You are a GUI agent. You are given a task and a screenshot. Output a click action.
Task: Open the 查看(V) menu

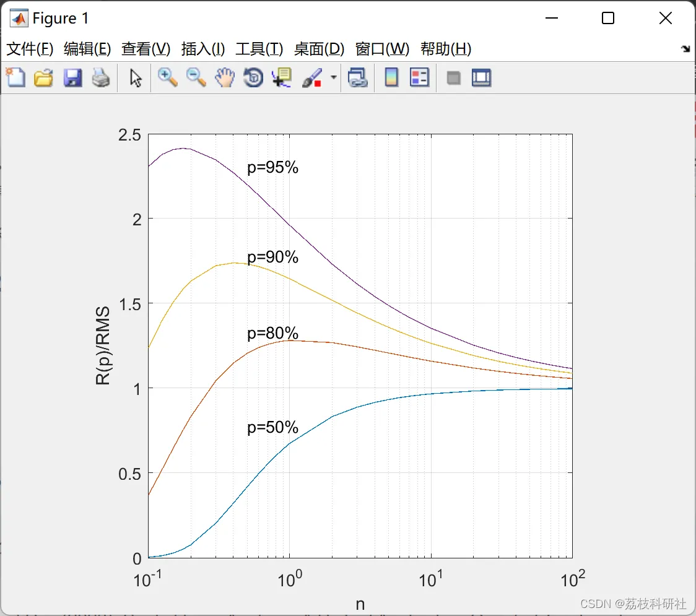[x=146, y=49]
